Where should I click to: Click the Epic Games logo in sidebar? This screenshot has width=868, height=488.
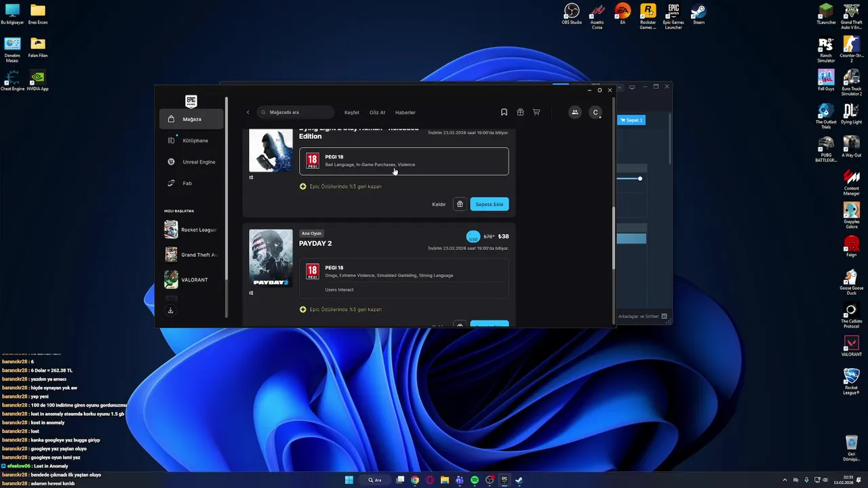[191, 101]
